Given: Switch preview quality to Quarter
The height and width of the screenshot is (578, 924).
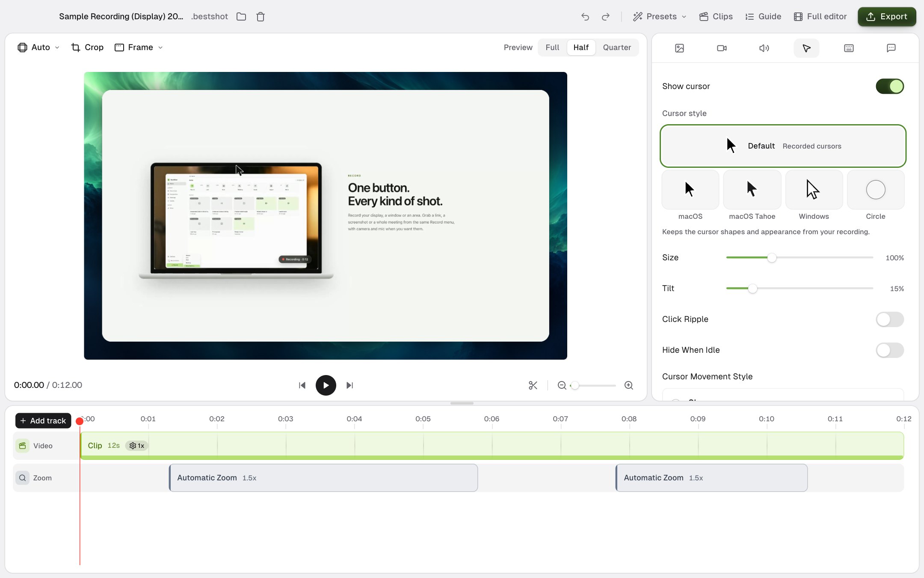Looking at the screenshot, I should [617, 48].
